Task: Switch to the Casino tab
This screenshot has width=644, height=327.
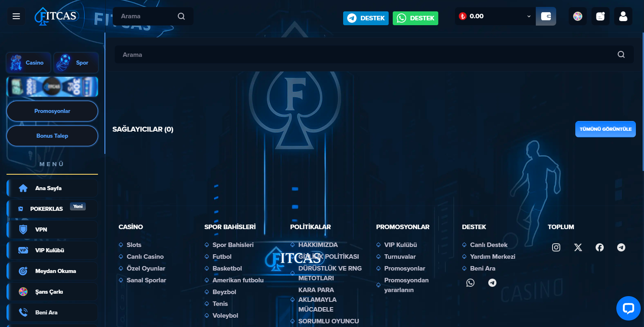Action: [x=28, y=63]
